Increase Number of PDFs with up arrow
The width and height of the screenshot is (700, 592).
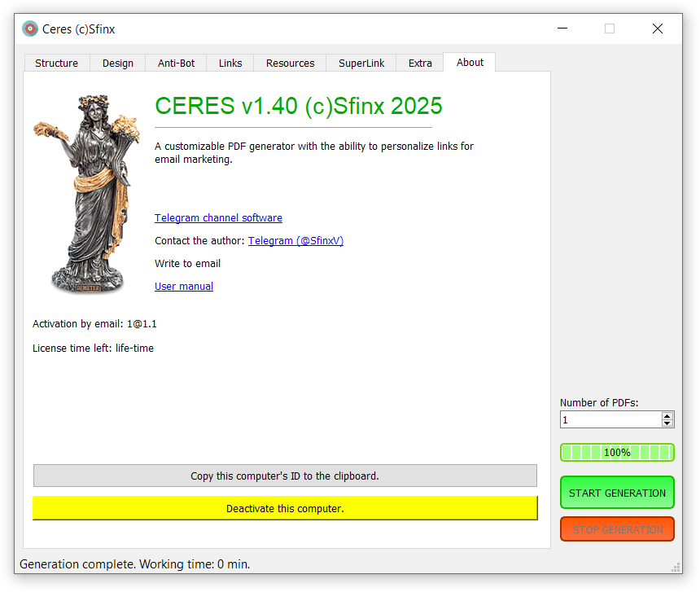(x=667, y=416)
